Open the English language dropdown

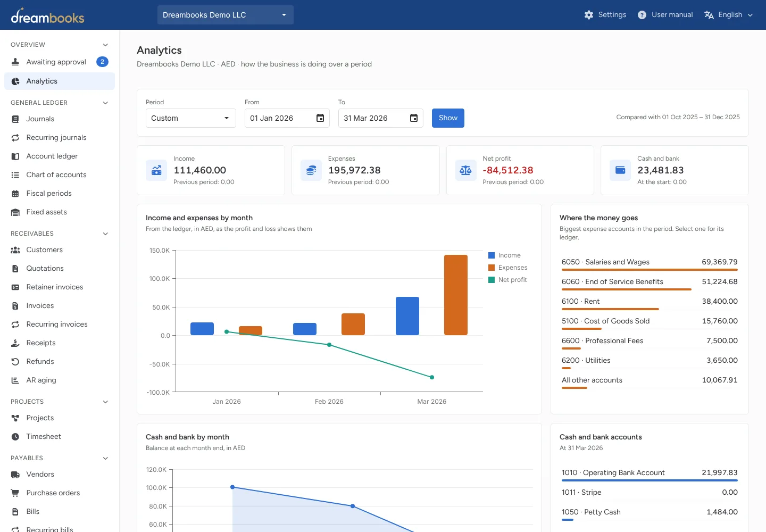tap(729, 15)
